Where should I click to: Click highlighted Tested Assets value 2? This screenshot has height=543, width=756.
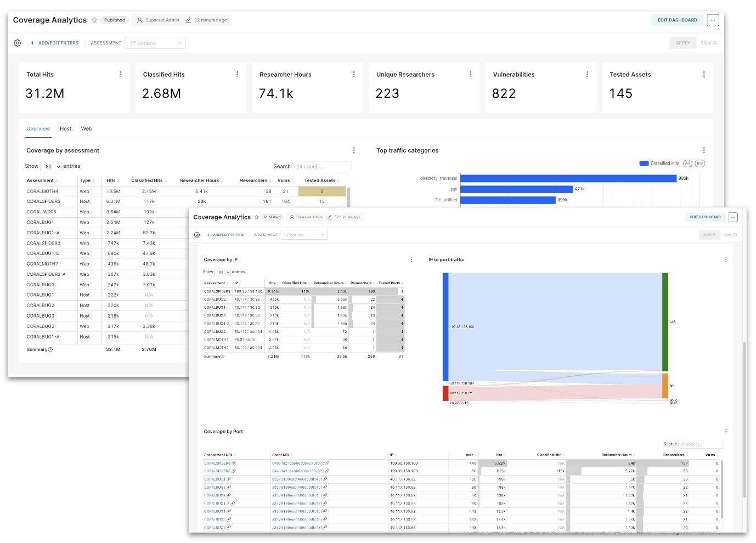pos(322,191)
